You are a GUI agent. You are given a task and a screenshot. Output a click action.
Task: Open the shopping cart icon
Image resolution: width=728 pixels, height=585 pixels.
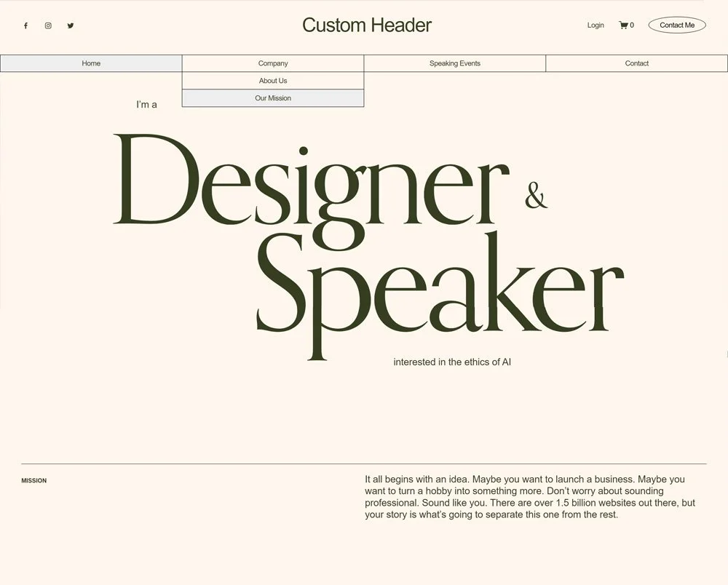point(622,25)
